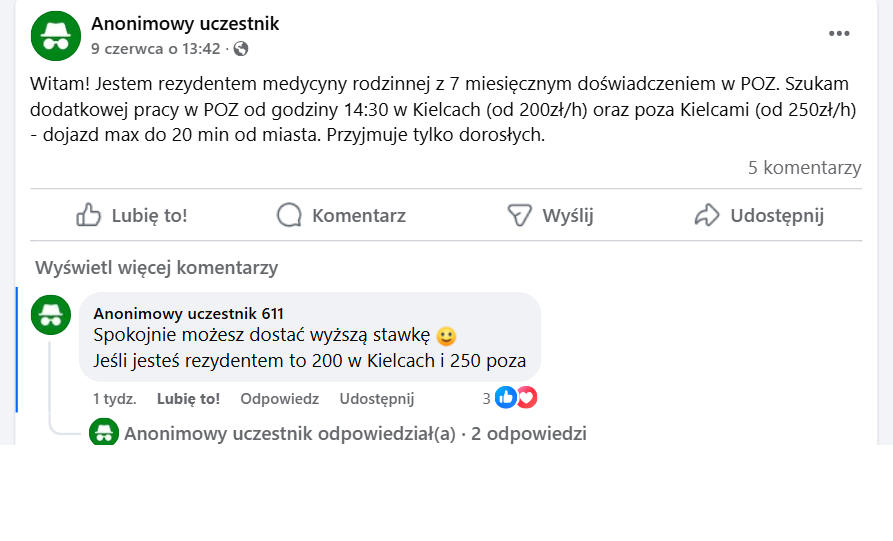Screen dimensions: 893x541
Task: Click the Komentarz speech bubble icon
Action: [289, 215]
